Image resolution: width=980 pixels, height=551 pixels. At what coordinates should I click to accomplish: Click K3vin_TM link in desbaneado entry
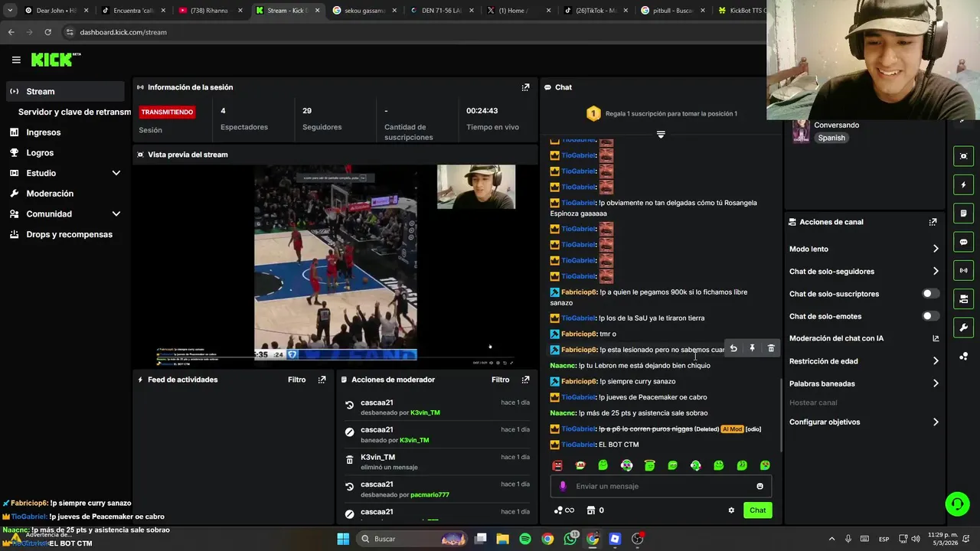tap(425, 413)
